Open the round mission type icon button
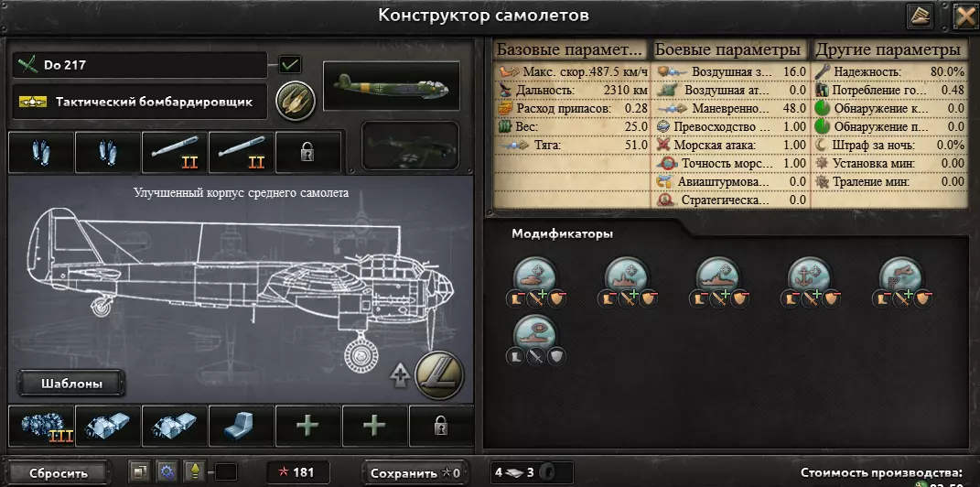The height and width of the screenshot is (487, 980). 295,101
